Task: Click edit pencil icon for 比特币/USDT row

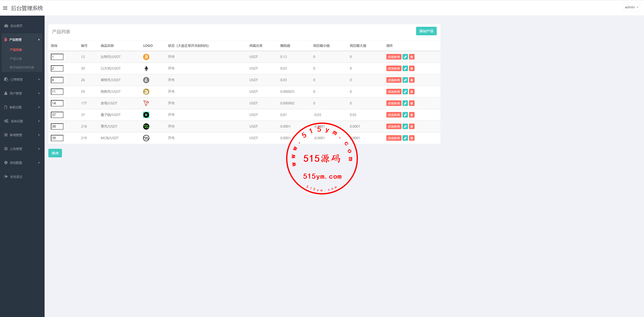Action: [405, 57]
